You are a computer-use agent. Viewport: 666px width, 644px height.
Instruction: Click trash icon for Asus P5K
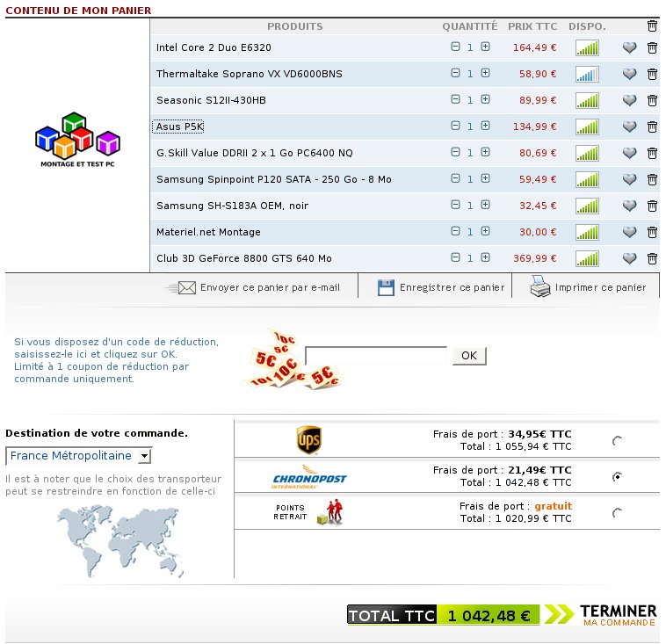652,127
